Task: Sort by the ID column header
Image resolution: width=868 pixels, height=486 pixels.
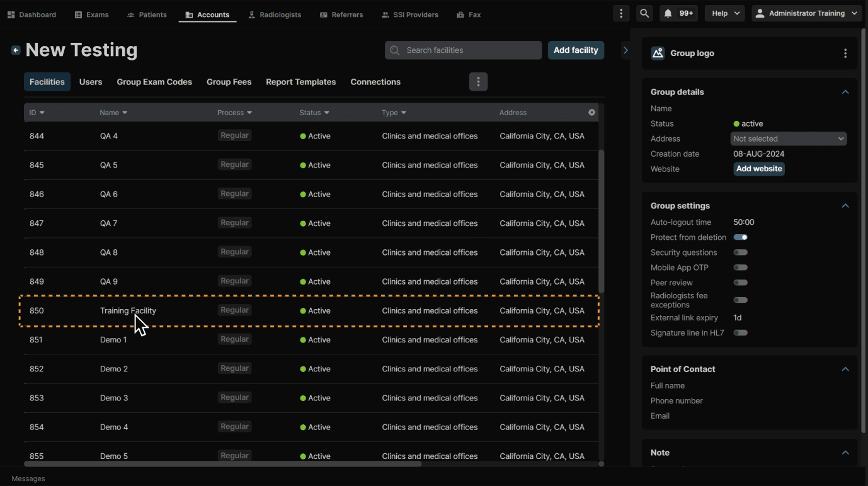Action: click(37, 113)
